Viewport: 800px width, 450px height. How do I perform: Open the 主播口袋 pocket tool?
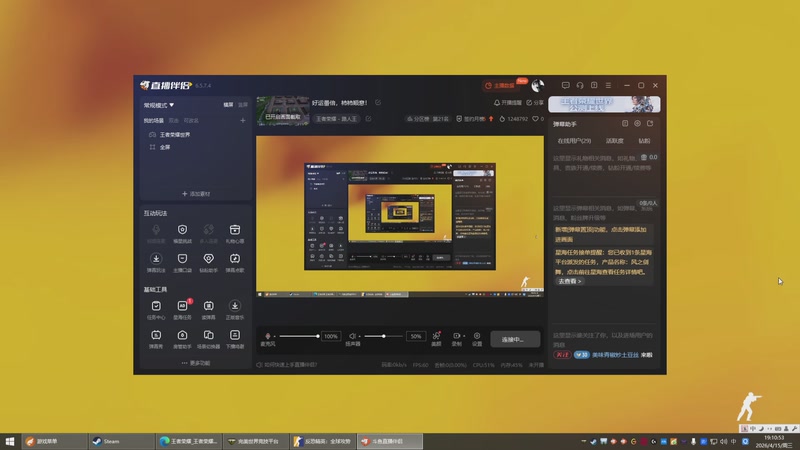click(182, 262)
